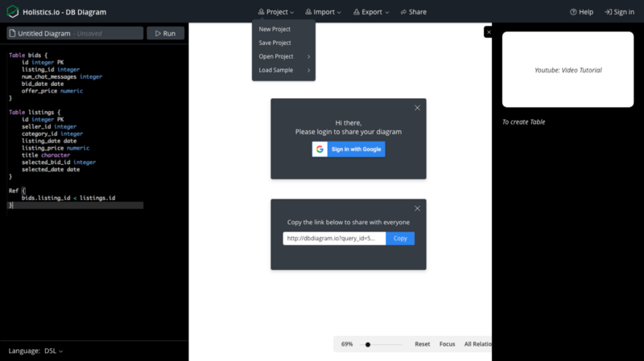Expand the Open Project submenu

click(283, 56)
